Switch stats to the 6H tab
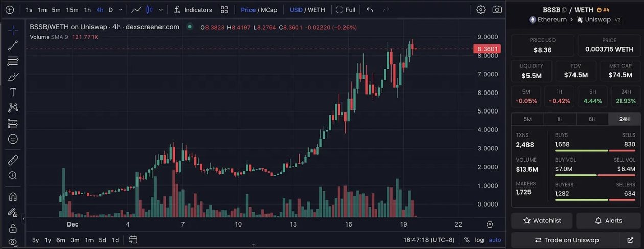 [x=592, y=119]
